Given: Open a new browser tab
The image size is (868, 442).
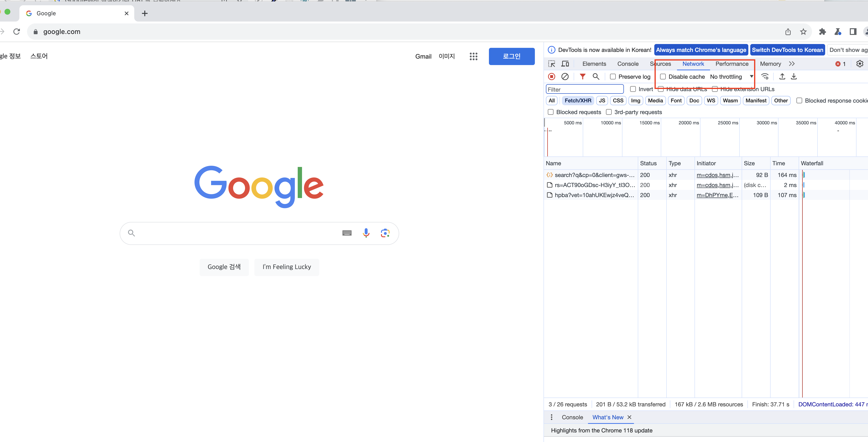Looking at the screenshot, I should [145, 13].
